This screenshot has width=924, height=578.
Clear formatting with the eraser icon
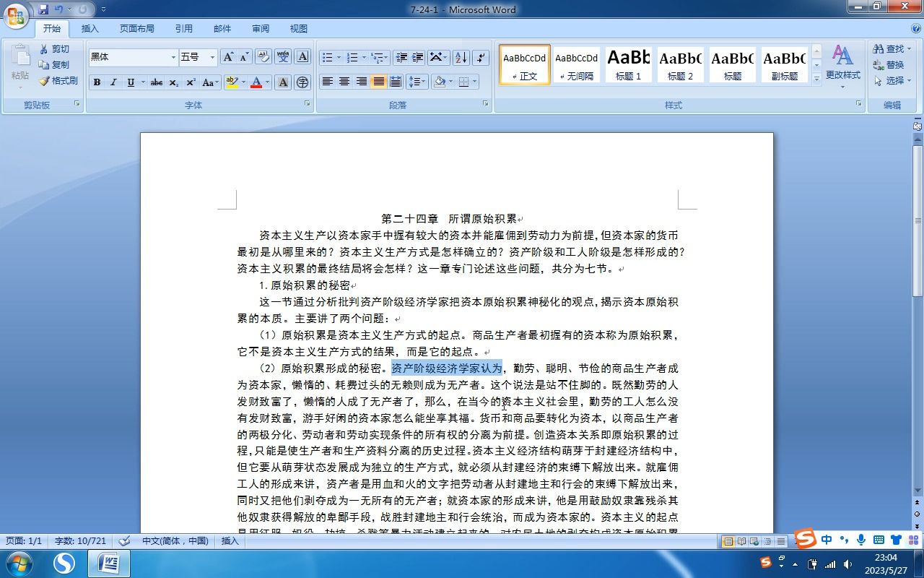[x=263, y=57]
